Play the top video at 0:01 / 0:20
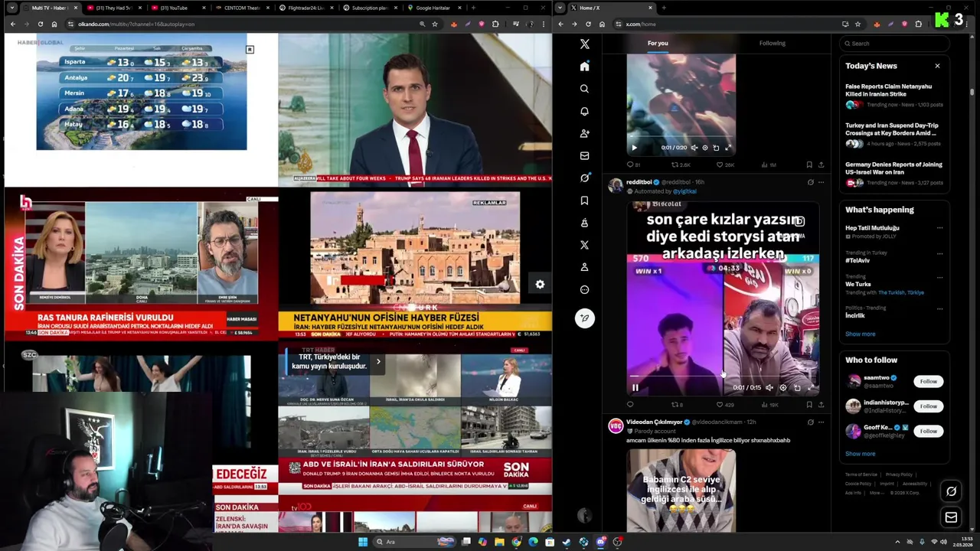This screenshot has height=551, width=980. point(634,148)
